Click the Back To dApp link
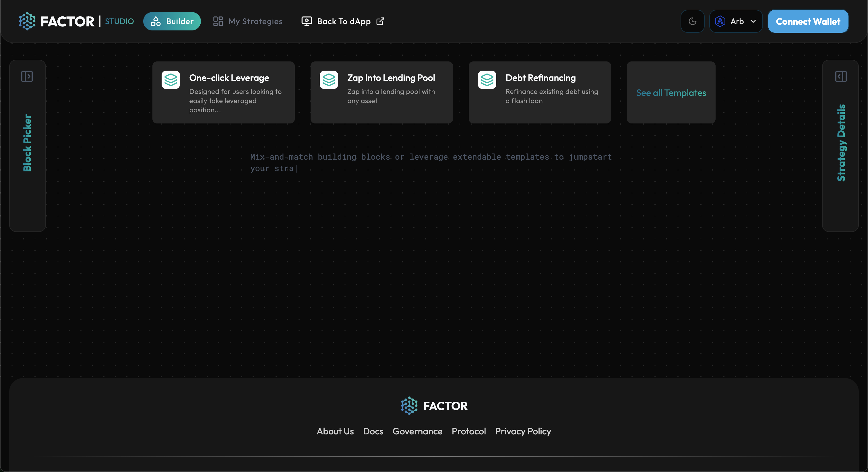Image resolution: width=868 pixels, height=472 pixels. point(343,21)
